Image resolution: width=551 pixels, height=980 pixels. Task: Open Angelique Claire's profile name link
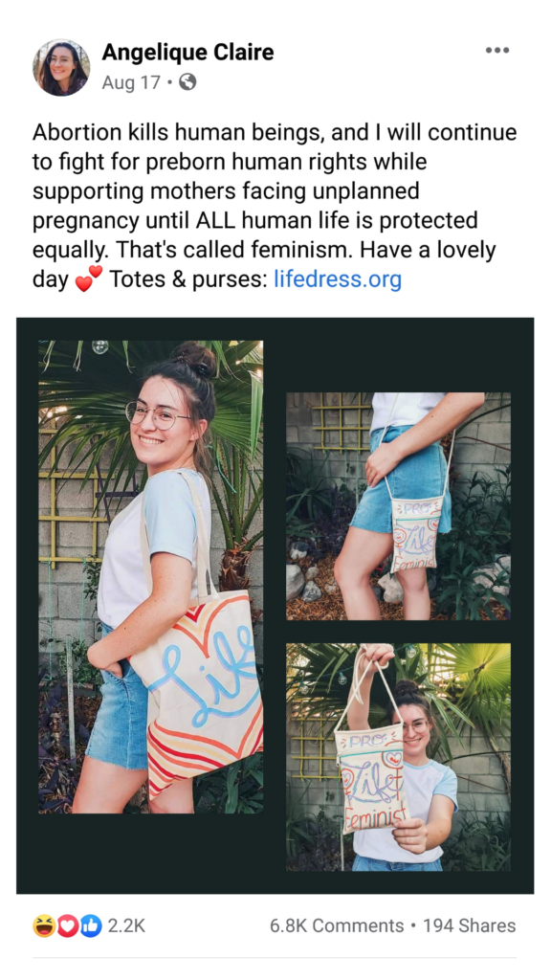tap(187, 52)
